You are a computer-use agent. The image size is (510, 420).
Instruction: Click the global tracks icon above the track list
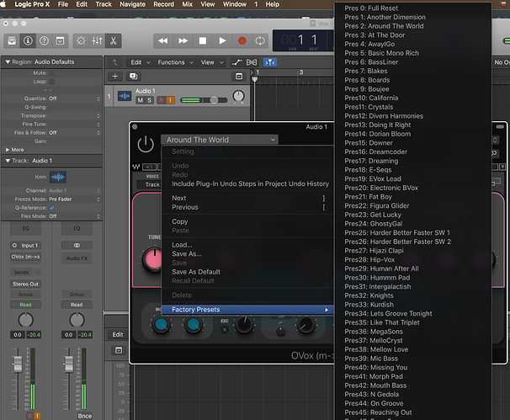239,76
